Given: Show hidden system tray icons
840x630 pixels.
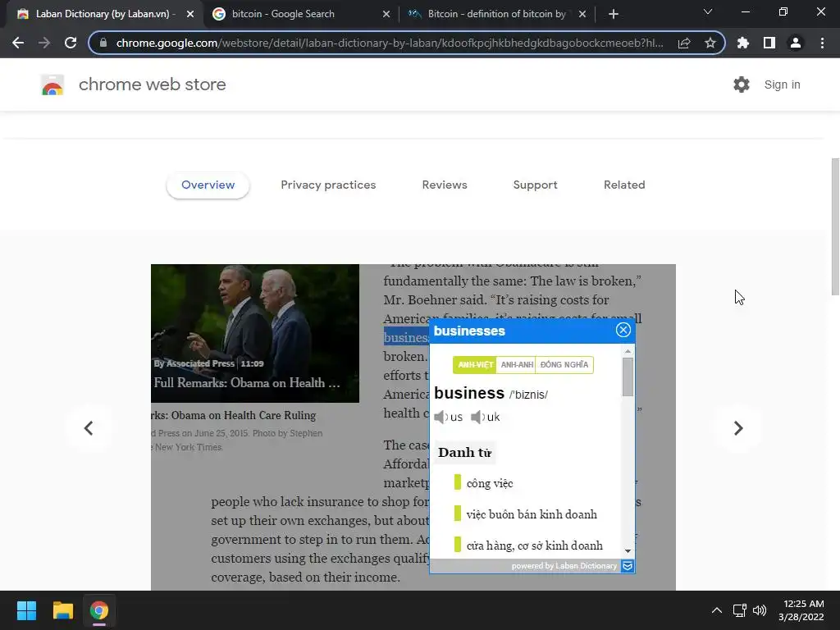Looking at the screenshot, I should click(717, 610).
